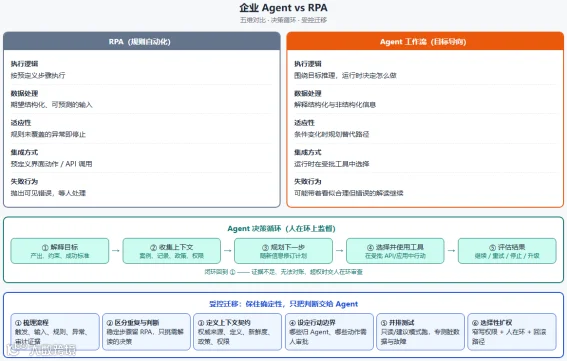Select '按预定义步骤执行' in the RPA panel

click(x=38, y=75)
